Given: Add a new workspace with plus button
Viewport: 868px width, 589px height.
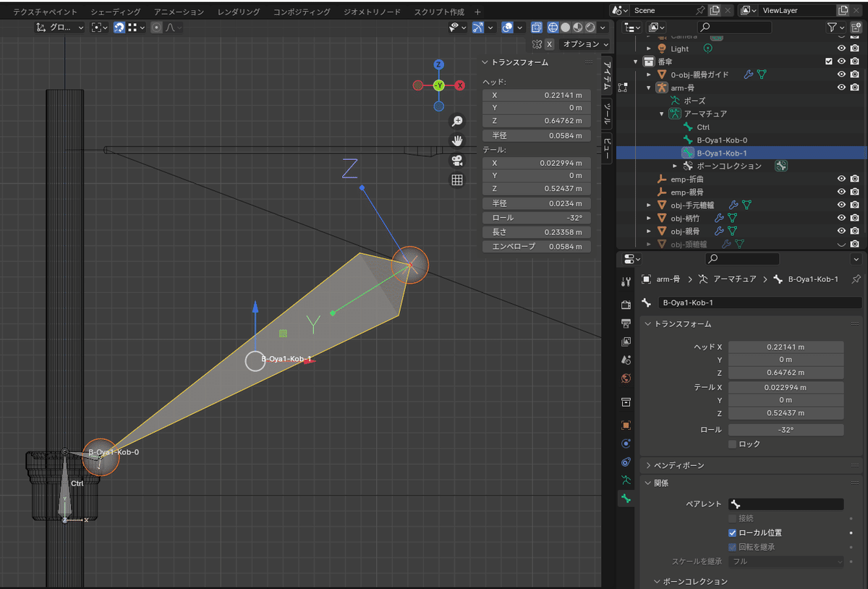Looking at the screenshot, I should pyautogui.click(x=477, y=12).
